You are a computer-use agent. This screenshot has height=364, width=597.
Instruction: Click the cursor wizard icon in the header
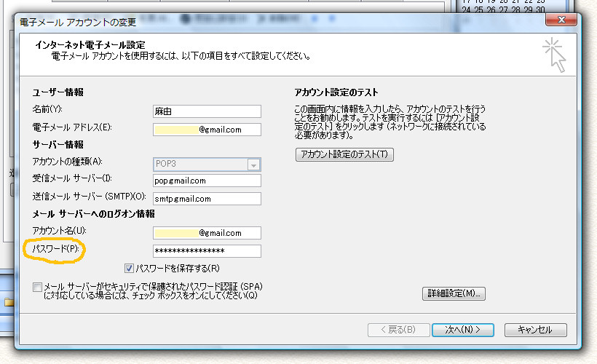point(555,55)
